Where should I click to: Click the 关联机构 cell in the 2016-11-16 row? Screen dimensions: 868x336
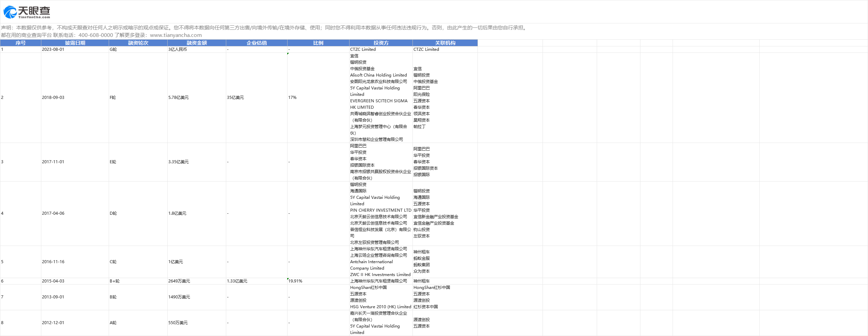click(x=445, y=262)
